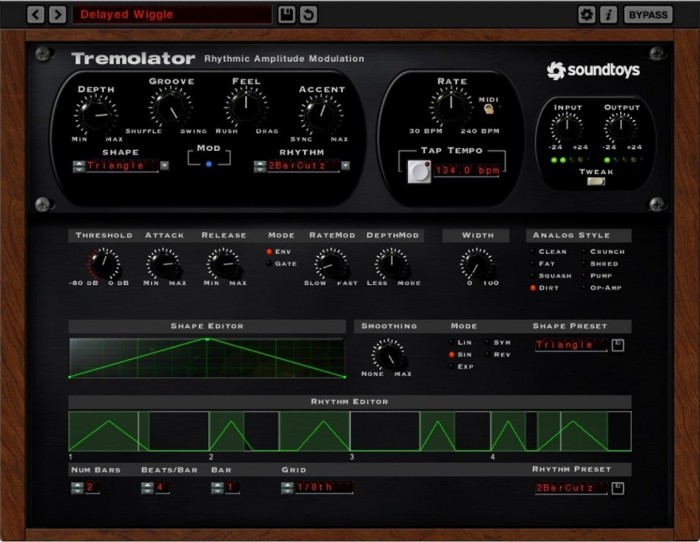Click the Depth knob

click(96, 115)
